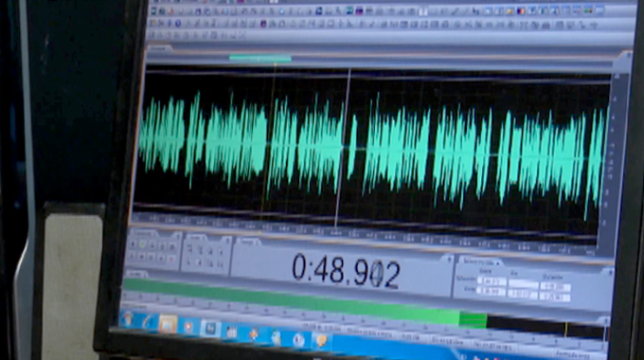Click the white playhead line in the waveform
This screenshot has height=360, width=644.
[x=343, y=148]
